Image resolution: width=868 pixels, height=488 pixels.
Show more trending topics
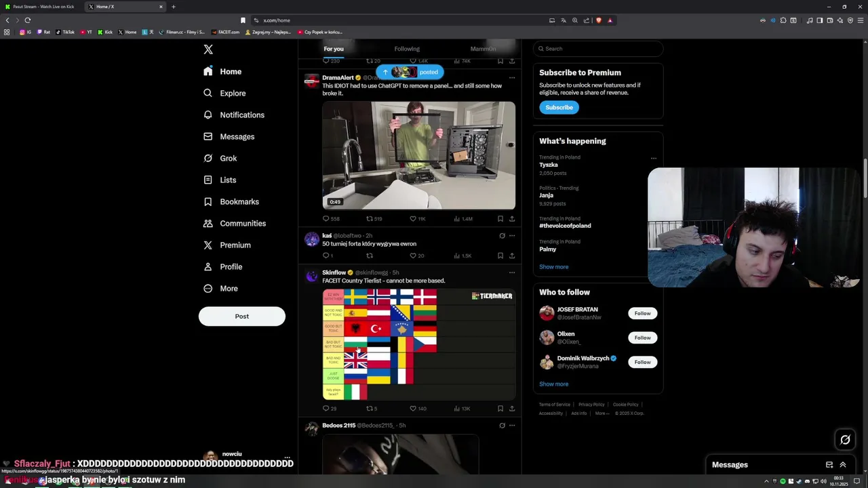tap(554, 267)
